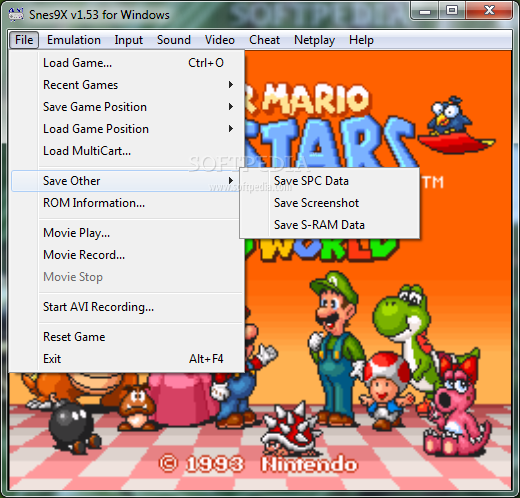Close the Snes9X window
This screenshot has width=520, height=498.
point(489,11)
